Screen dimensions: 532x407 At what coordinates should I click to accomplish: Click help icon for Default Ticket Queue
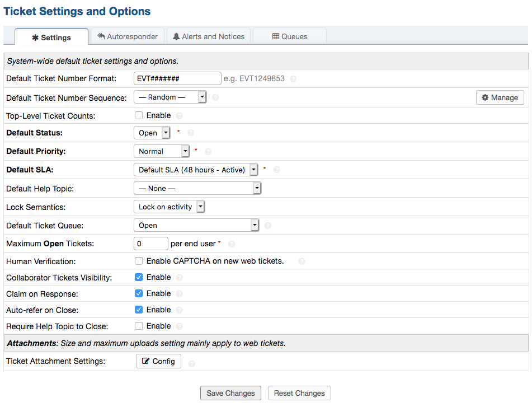click(268, 226)
